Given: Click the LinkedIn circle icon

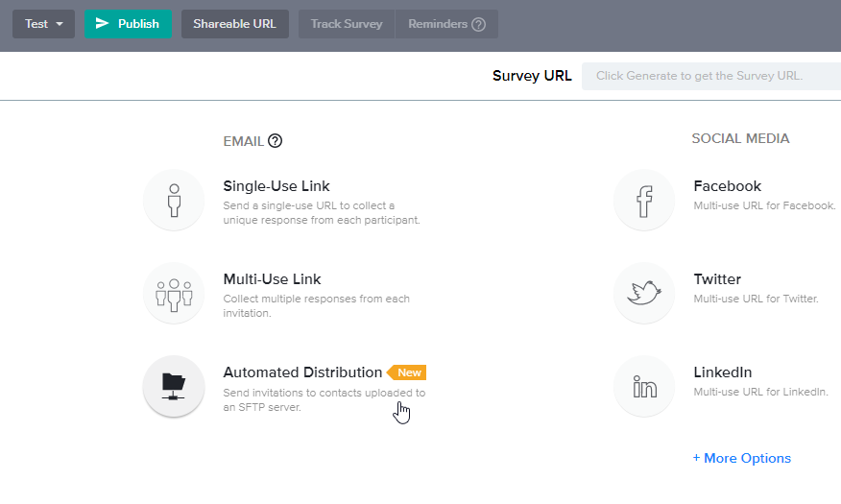Looking at the screenshot, I should [644, 386].
